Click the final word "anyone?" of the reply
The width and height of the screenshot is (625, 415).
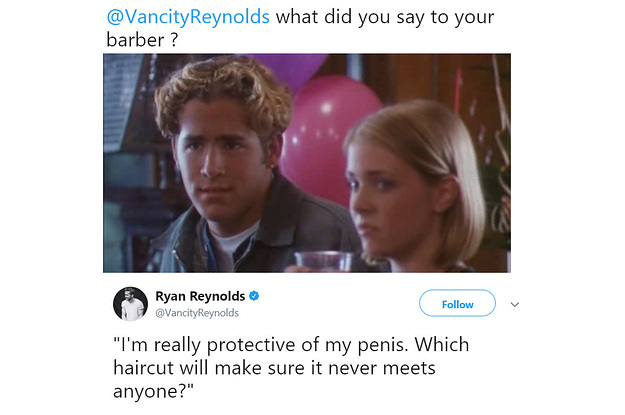(x=153, y=391)
